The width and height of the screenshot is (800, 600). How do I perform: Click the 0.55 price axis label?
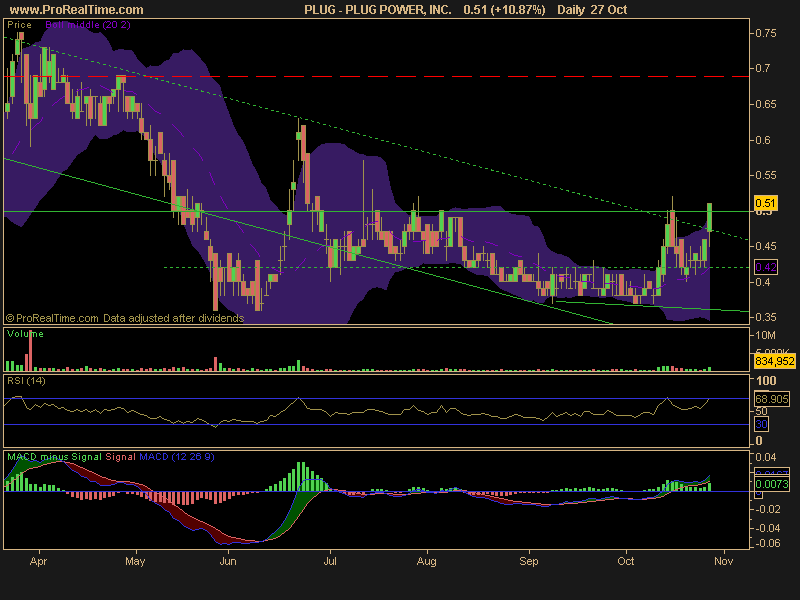766,175
